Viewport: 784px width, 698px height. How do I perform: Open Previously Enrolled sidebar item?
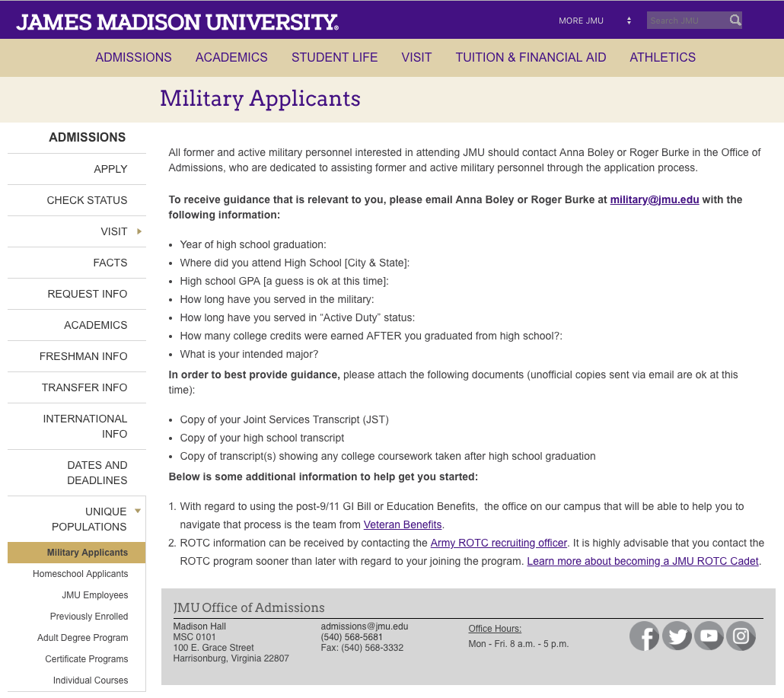pyautogui.click(x=89, y=617)
